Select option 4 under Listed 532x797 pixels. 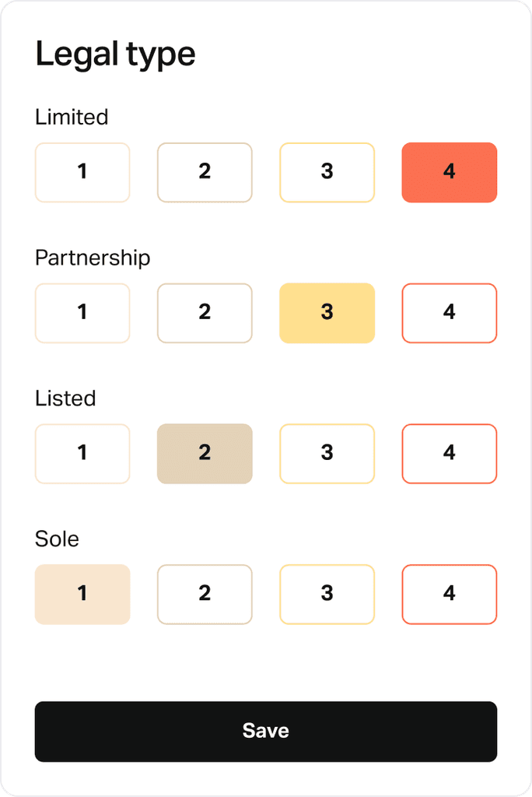pyautogui.click(x=450, y=454)
